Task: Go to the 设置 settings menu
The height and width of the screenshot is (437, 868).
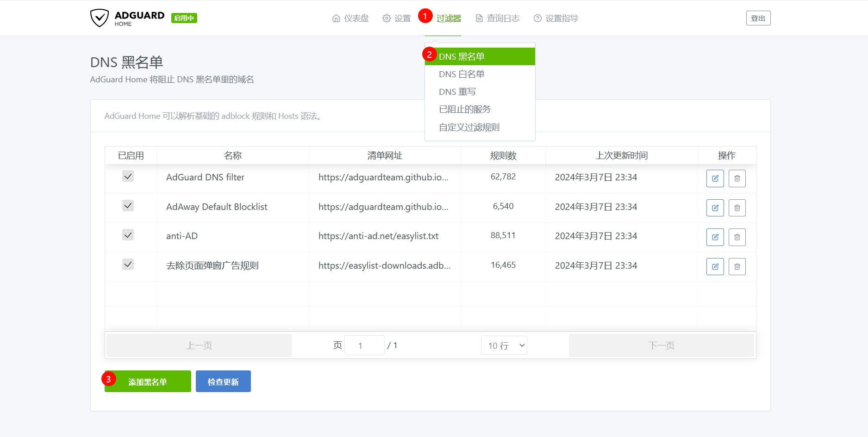Action: 397,18
